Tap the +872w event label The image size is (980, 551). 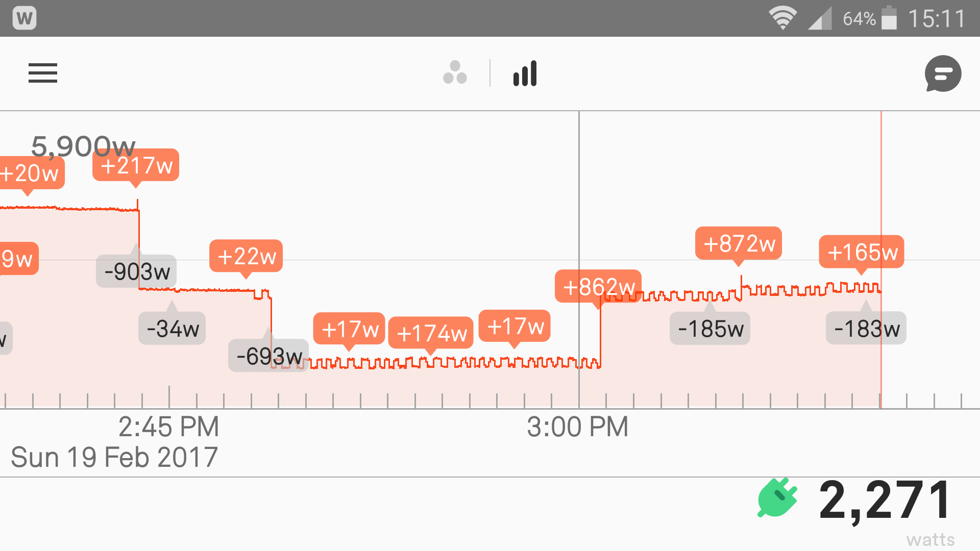[x=739, y=243]
